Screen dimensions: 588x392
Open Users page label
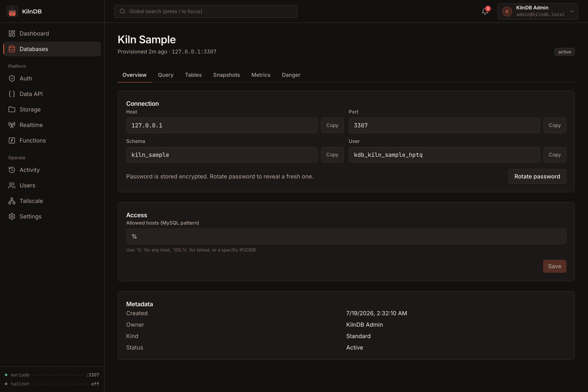27,186
